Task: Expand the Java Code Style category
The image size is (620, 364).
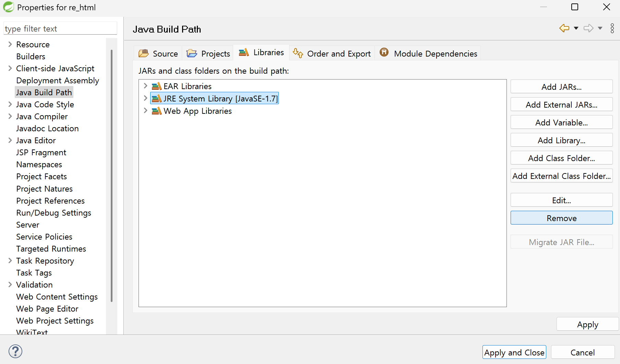Action: click(10, 104)
